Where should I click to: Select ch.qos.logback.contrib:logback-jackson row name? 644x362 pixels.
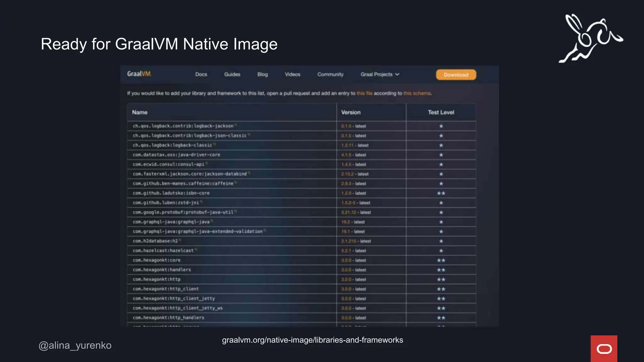(x=183, y=126)
